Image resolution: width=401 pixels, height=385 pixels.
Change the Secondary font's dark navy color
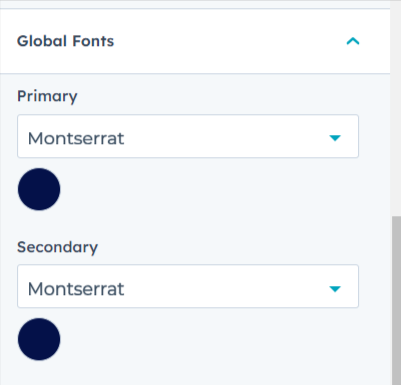click(39, 339)
